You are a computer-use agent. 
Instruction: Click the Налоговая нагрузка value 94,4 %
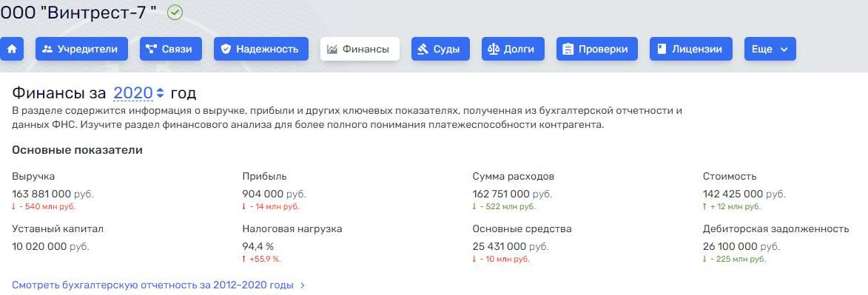point(258,247)
